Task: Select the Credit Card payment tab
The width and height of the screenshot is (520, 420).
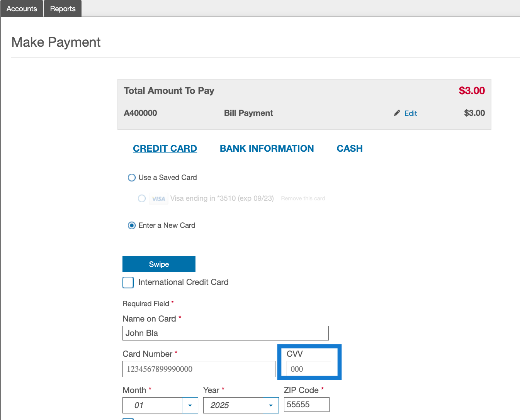Action: (165, 149)
